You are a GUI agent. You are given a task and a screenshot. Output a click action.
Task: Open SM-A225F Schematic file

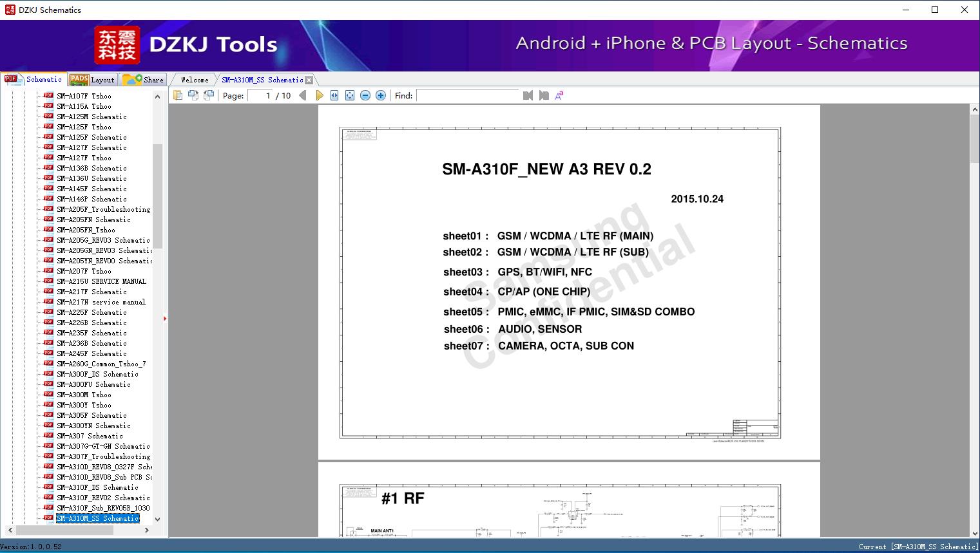point(91,312)
